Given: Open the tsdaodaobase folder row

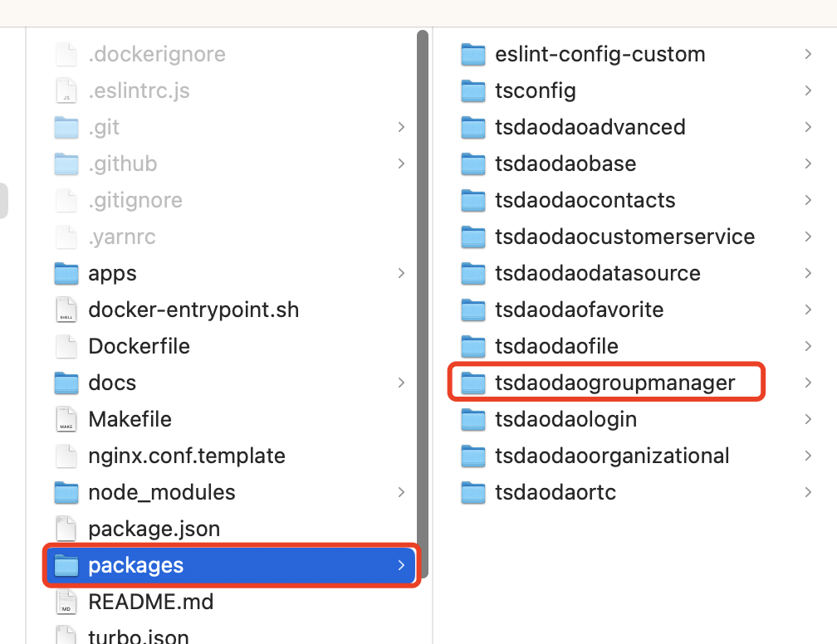Looking at the screenshot, I should click(x=565, y=164).
